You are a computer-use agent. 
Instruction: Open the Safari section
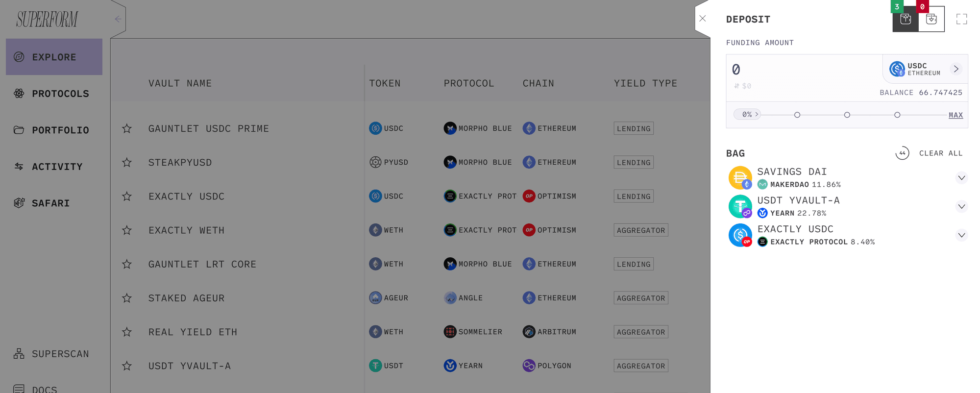point(42,203)
